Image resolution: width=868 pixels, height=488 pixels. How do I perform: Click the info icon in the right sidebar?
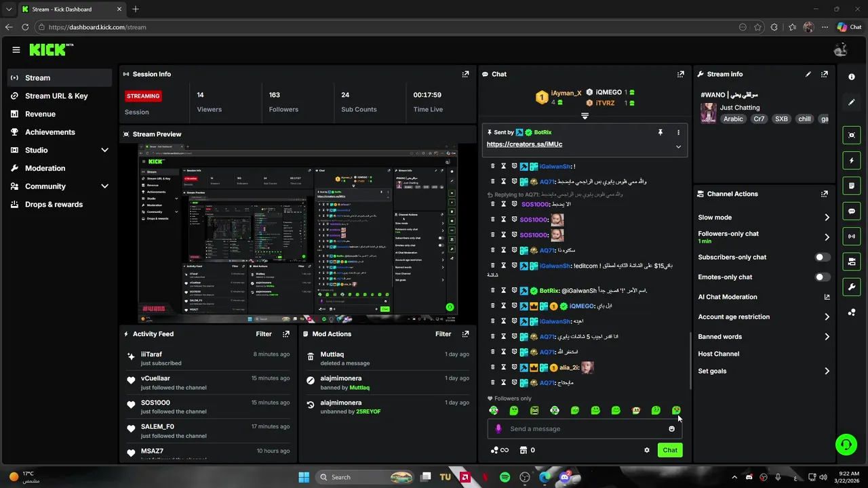coord(852,77)
